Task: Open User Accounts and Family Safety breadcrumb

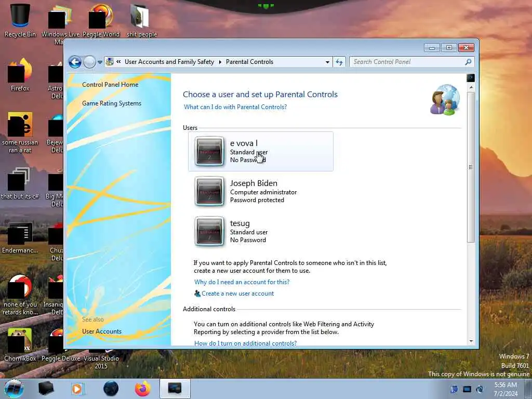Action: pos(169,62)
